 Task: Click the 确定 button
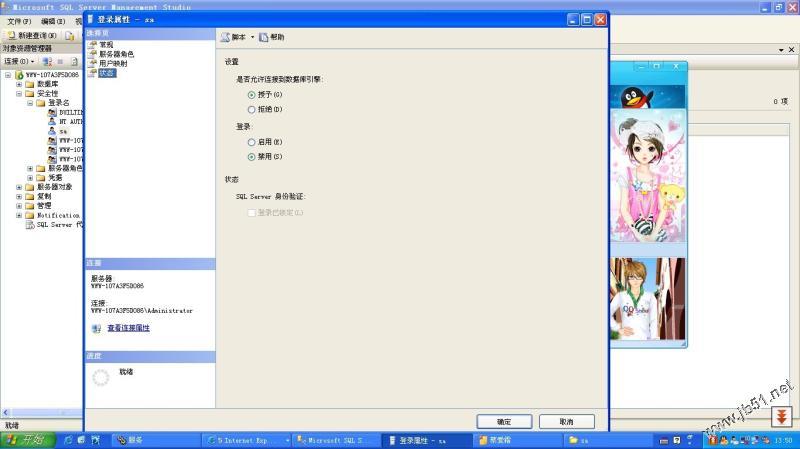[x=504, y=421]
